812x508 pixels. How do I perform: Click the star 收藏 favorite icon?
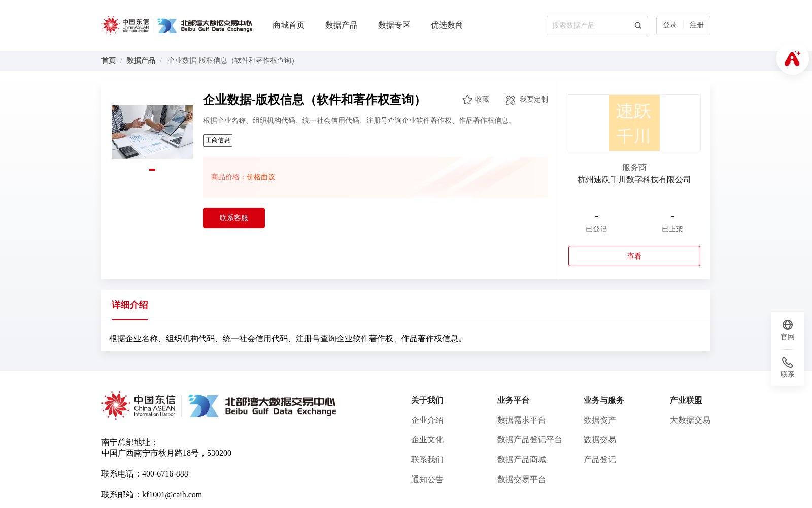pyautogui.click(x=467, y=100)
